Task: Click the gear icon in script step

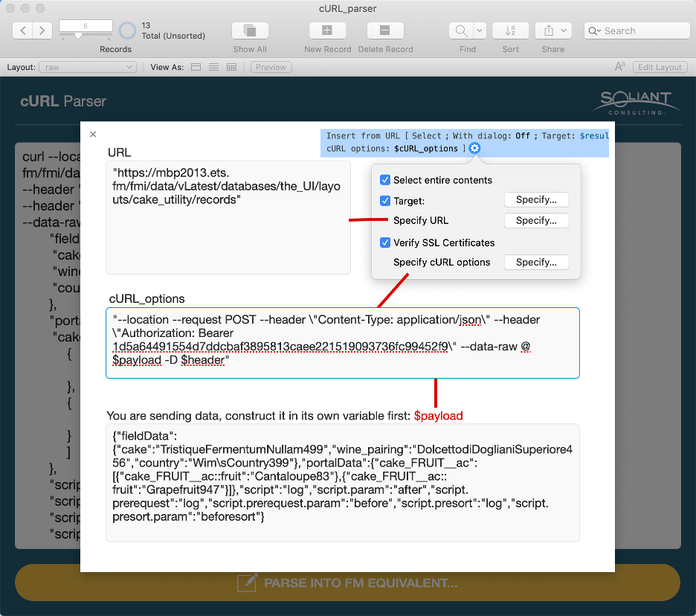Action: point(474,148)
